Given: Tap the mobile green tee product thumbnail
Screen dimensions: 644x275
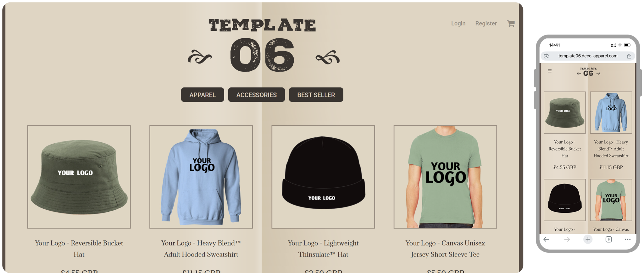Looking at the screenshot, I should (x=611, y=200).
